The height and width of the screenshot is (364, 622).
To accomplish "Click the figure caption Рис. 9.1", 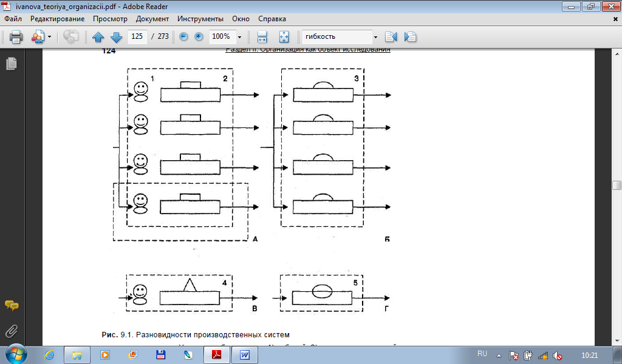I will (x=196, y=335).
